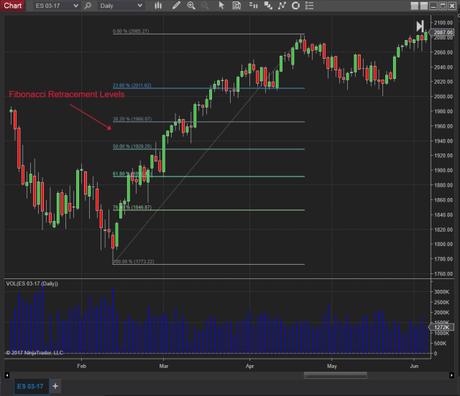Minimize the chart window
Viewport: 460px width, 396px height.
pyautogui.click(x=433, y=6)
